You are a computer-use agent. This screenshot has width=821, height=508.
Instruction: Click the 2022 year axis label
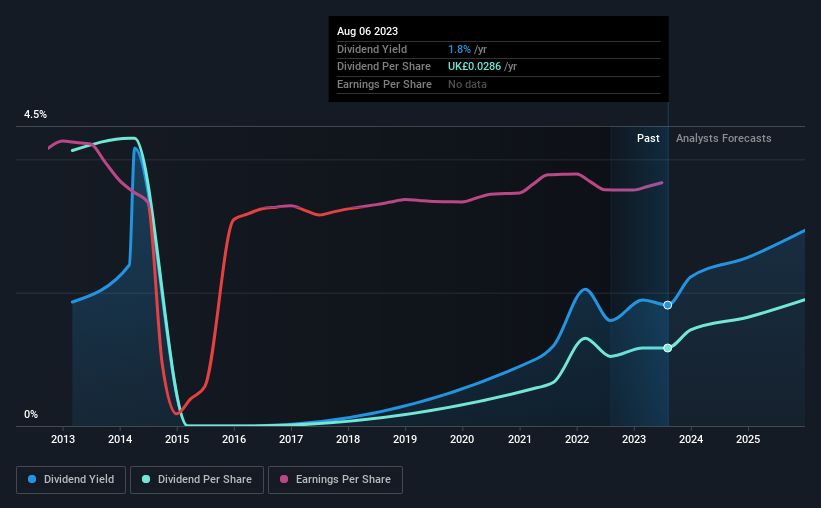pos(577,439)
